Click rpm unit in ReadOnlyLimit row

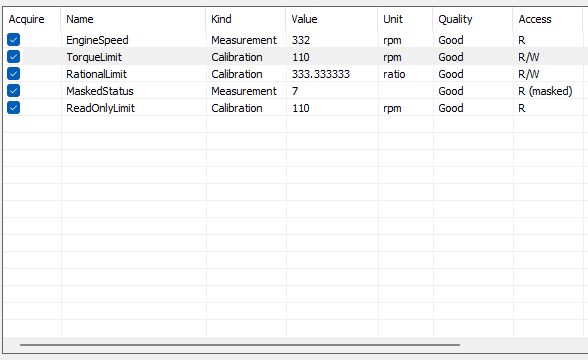click(x=392, y=108)
